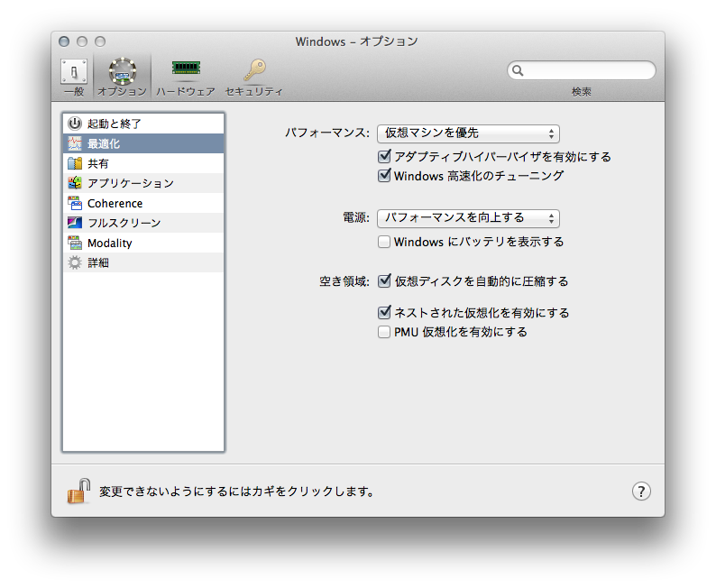Select 起動と終了 in the sidebar
The image size is (716, 588).
143,124
